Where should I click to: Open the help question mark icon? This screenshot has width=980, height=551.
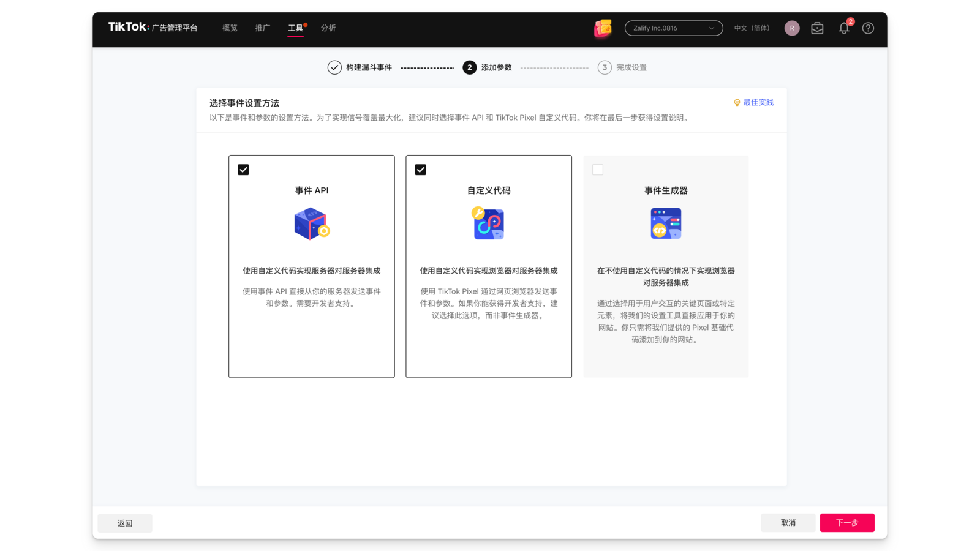click(x=868, y=28)
